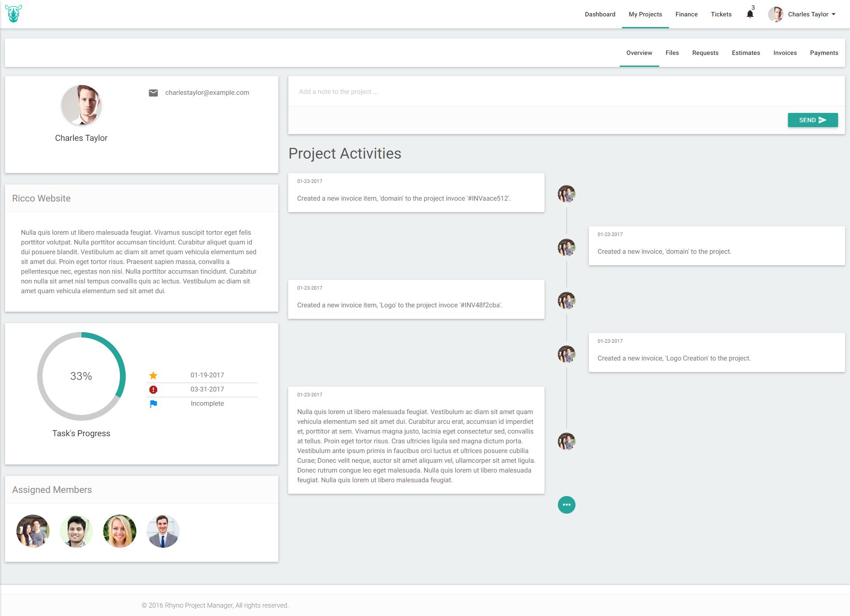Click the orange star start date icon
Screen dimensions: 850x616
pos(153,376)
